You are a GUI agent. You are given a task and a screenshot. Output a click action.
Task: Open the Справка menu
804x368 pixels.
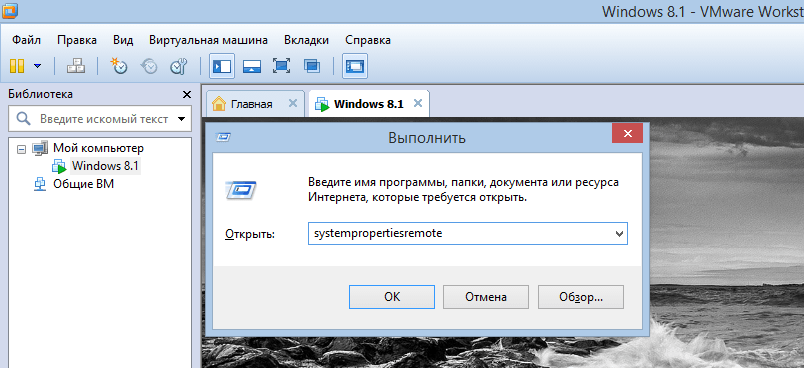click(x=368, y=40)
